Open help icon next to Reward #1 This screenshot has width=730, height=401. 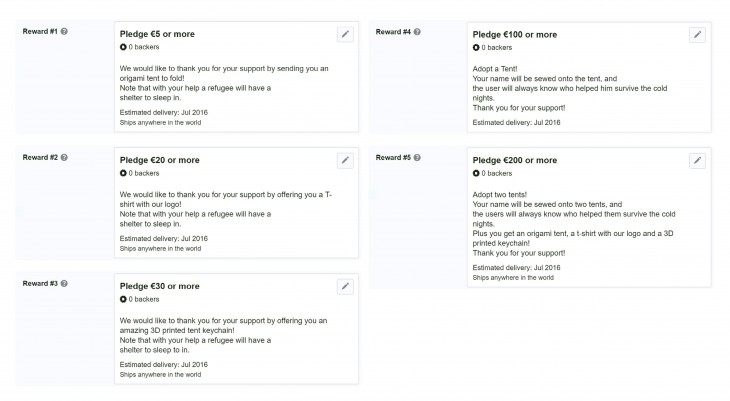[x=64, y=32]
